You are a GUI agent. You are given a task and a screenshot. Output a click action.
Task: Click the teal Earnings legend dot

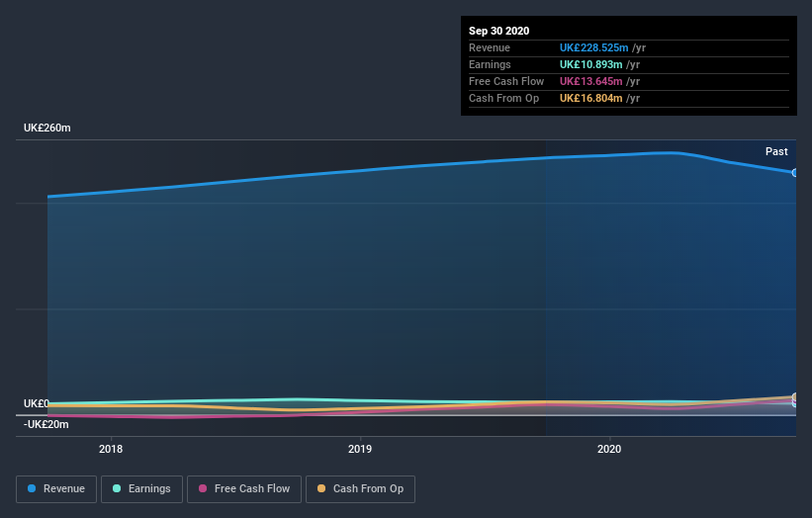(x=117, y=488)
